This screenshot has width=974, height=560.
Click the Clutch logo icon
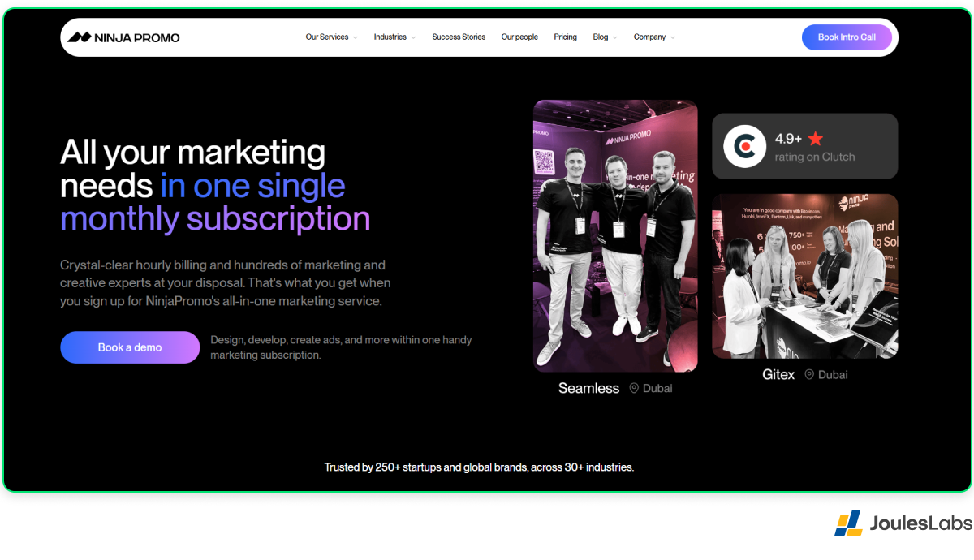tap(744, 146)
